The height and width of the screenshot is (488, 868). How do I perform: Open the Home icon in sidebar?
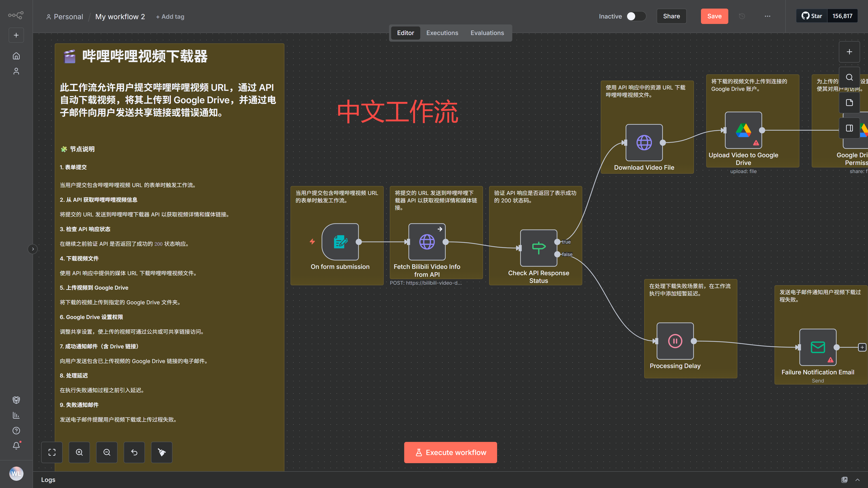pyautogui.click(x=16, y=56)
